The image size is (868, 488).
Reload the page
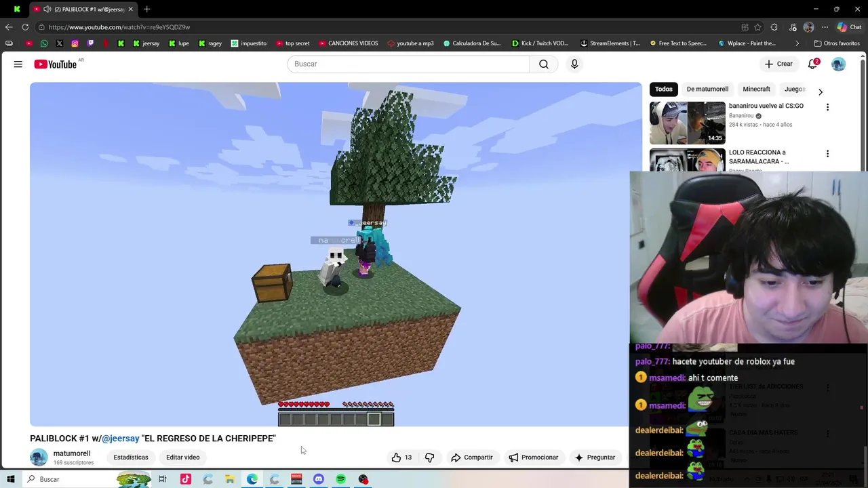25,27
